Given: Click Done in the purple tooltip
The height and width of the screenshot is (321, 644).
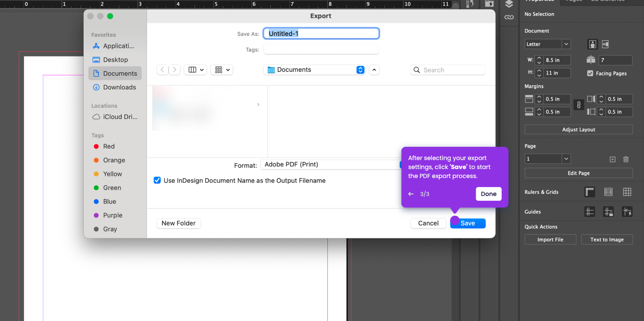Looking at the screenshot, I should (488, 194).
